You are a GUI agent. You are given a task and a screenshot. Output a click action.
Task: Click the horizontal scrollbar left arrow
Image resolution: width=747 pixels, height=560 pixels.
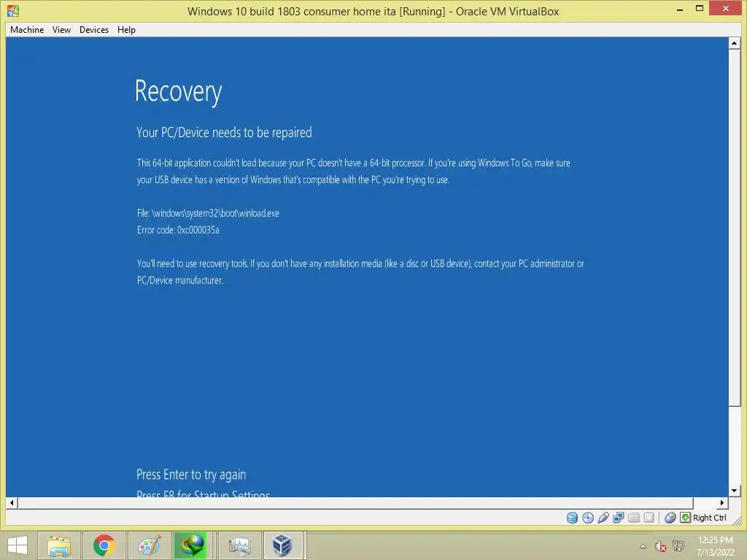pos(12,502)
